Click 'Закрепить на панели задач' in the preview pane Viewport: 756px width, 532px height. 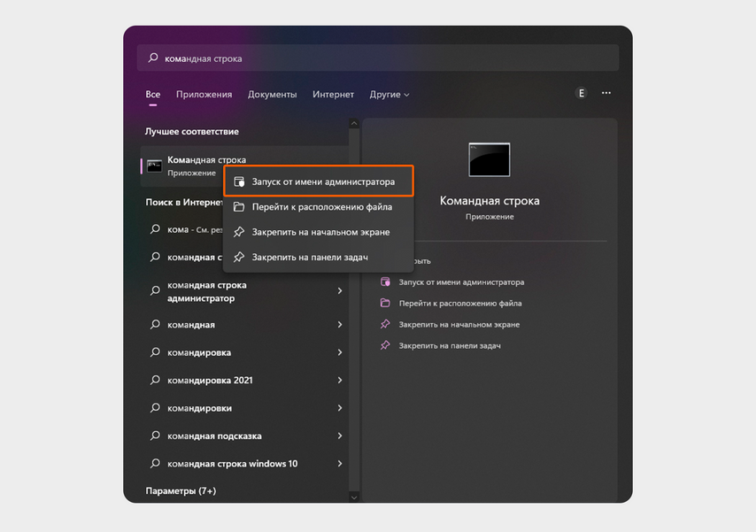(450, 346)
